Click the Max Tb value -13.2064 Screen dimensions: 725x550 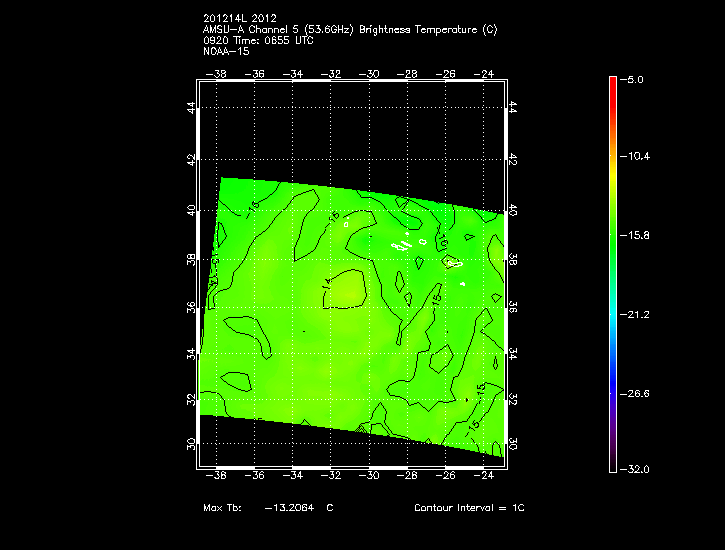tap(289, 508)
